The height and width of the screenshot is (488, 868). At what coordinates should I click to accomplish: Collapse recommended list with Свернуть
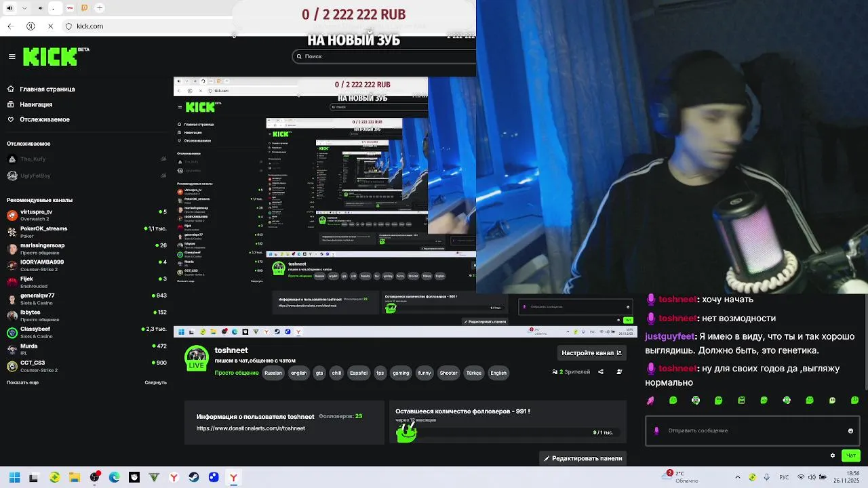click(x=155, y=382)
